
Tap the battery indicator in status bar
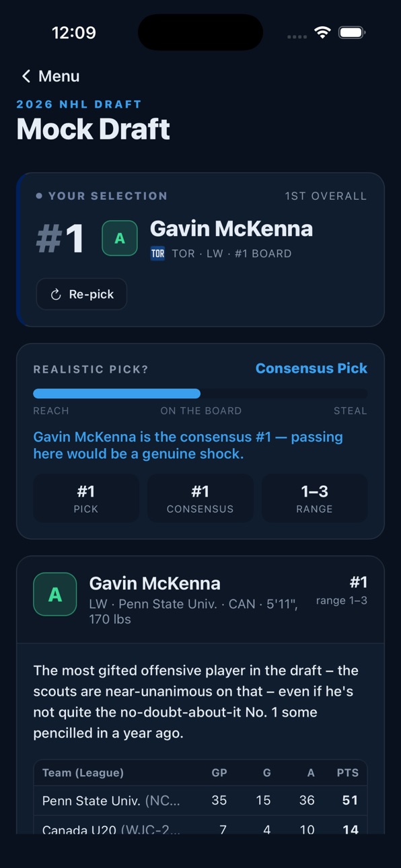351,32
